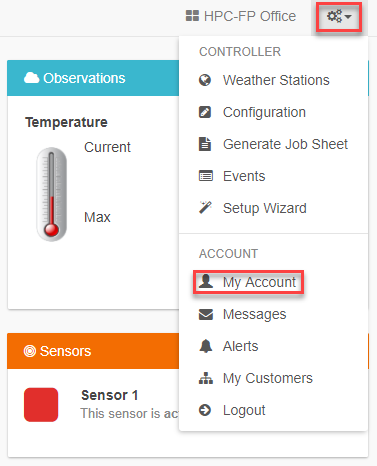Click the arrow icon beside Logout
The image size is (377, 466).
(205, 410)
